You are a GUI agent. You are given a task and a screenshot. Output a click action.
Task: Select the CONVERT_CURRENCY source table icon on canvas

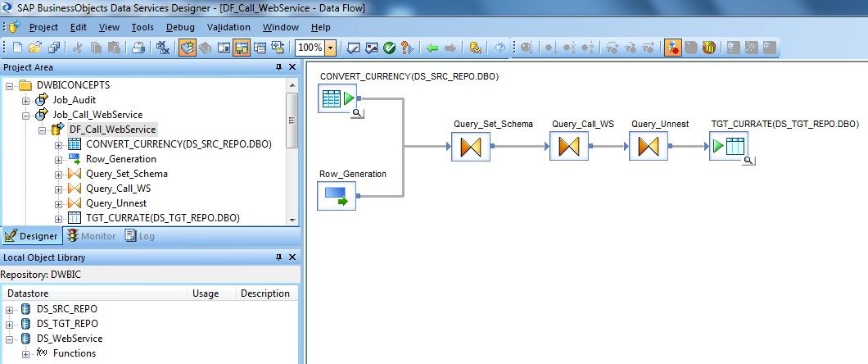click(x=337, y=98)
